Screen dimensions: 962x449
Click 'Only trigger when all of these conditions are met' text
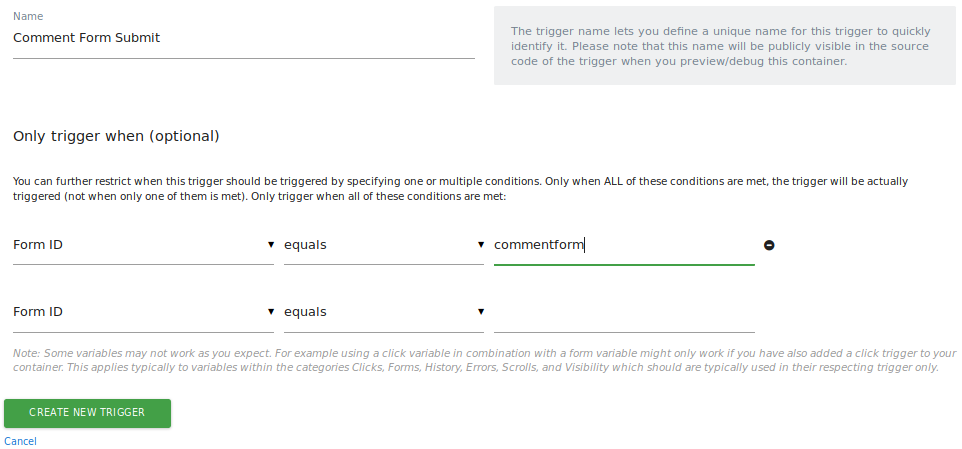coord(380,197)
